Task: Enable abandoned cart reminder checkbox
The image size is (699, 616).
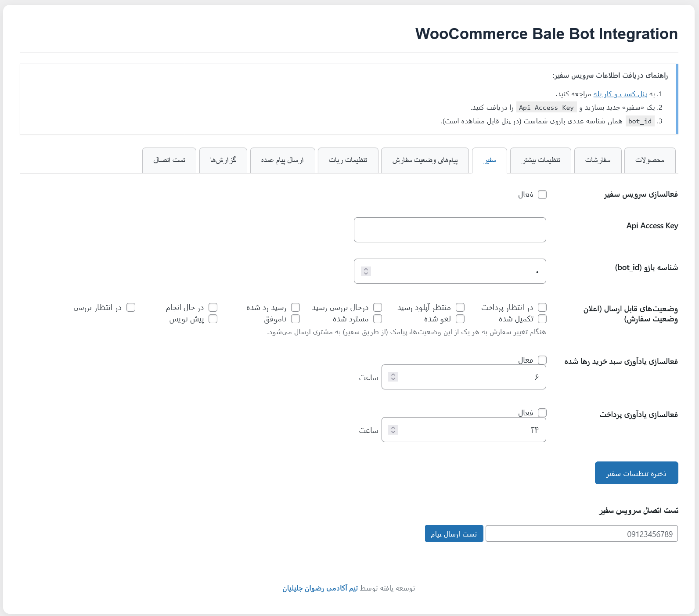Action: click(542, 360)
